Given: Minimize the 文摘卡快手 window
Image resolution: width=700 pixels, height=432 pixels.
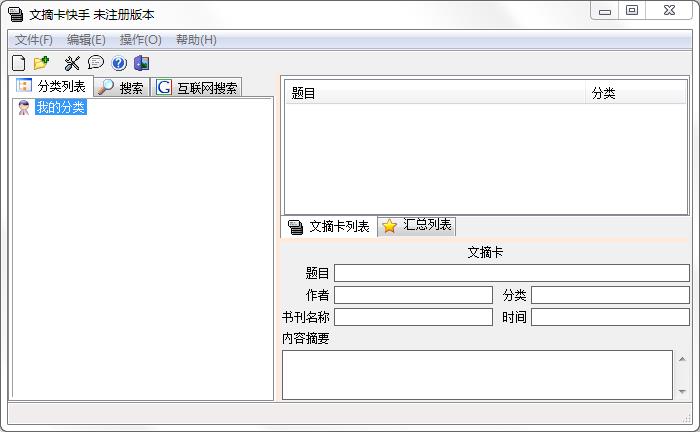Looking at the screenshot, I should (605, 11).
